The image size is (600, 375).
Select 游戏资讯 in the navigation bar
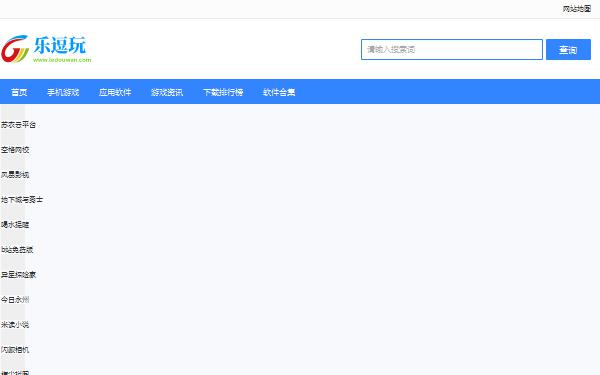coord(167,92)
